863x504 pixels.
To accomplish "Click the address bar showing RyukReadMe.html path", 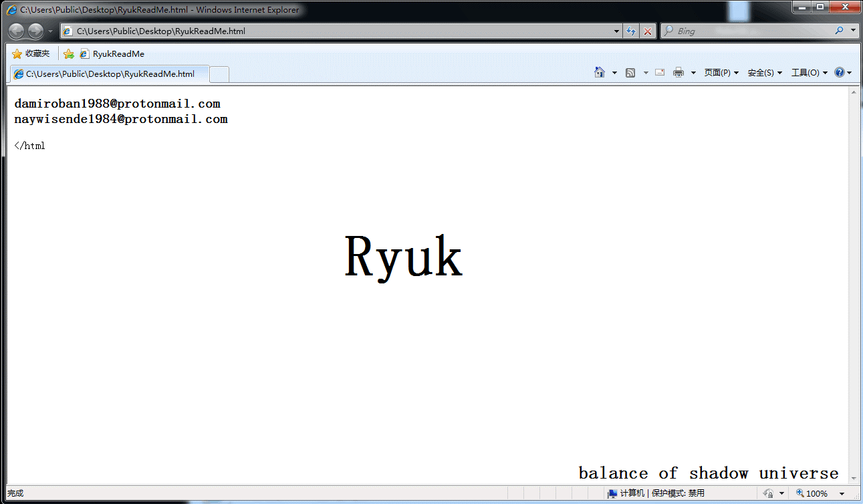I will point(337,31).
